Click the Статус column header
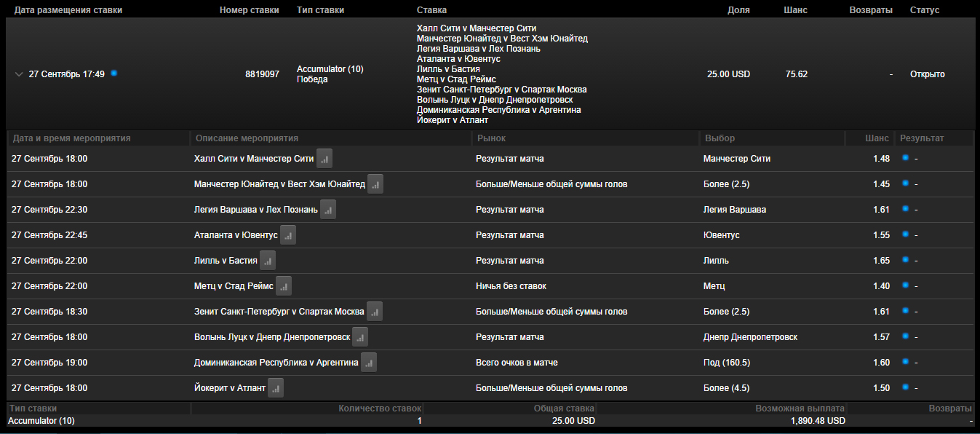980x434 pixels. (x=925, y=10)
